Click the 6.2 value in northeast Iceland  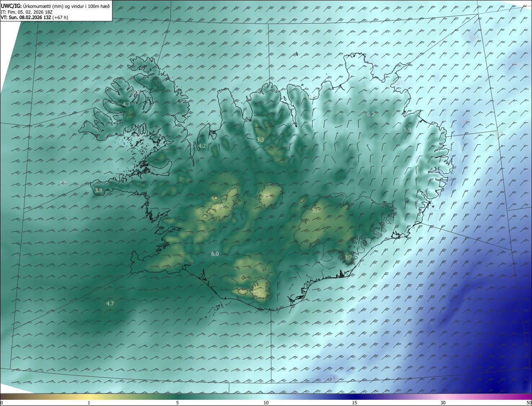pos(371,114)
